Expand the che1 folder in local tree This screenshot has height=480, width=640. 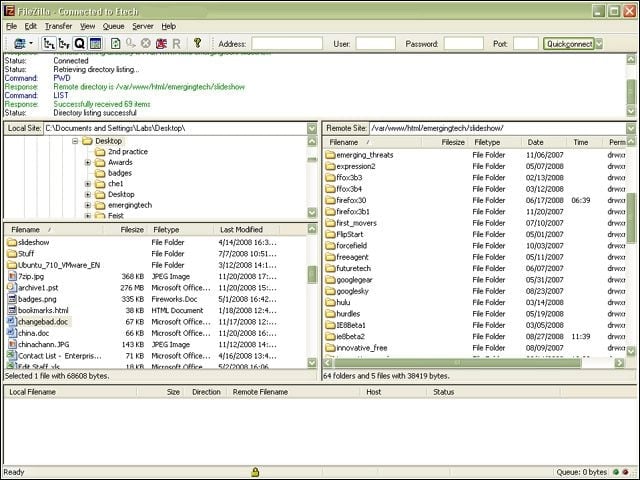point(88,184)
